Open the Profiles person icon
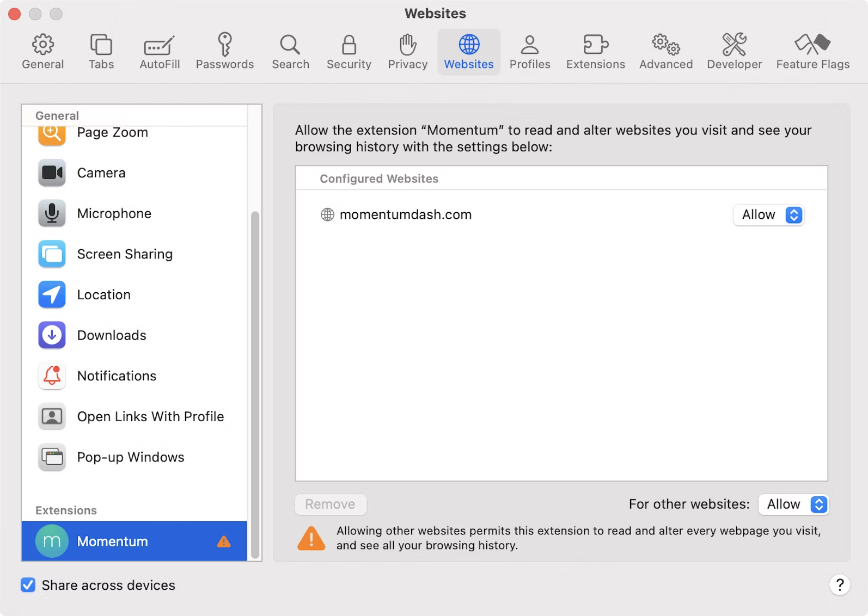The width and height of the screenshot is (868, 616). (530, 45)
